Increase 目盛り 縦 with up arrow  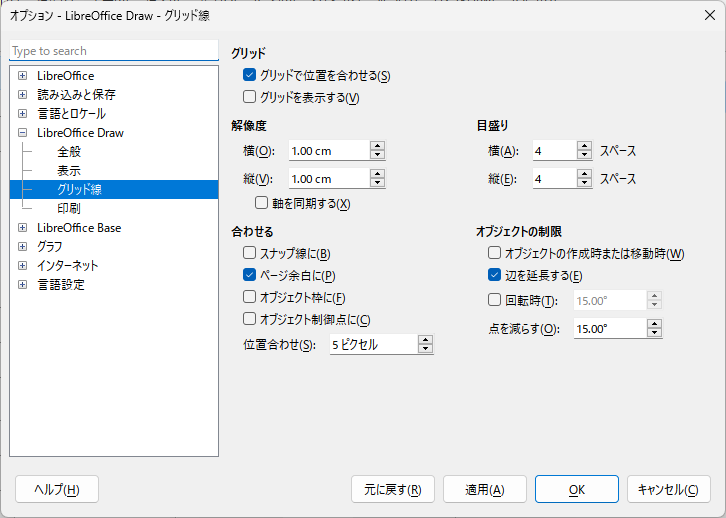[x=585, y=174]
